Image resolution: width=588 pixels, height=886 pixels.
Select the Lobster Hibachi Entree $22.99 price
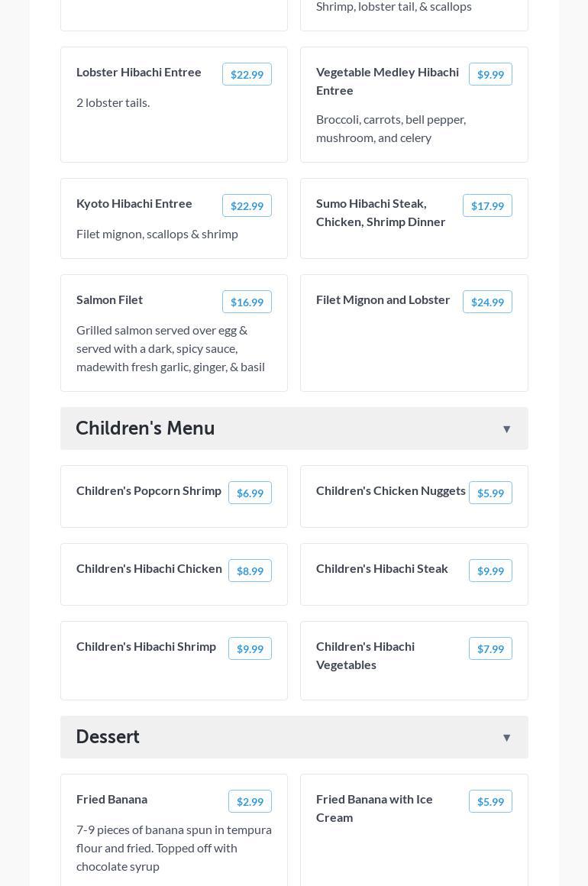247,74
